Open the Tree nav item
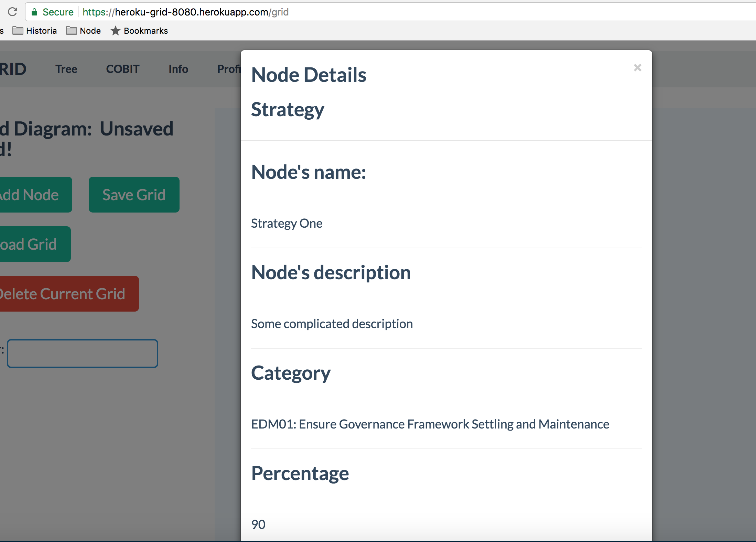This screenshot has height=542, width=756. pyautogui.click(x=66, y=69)
